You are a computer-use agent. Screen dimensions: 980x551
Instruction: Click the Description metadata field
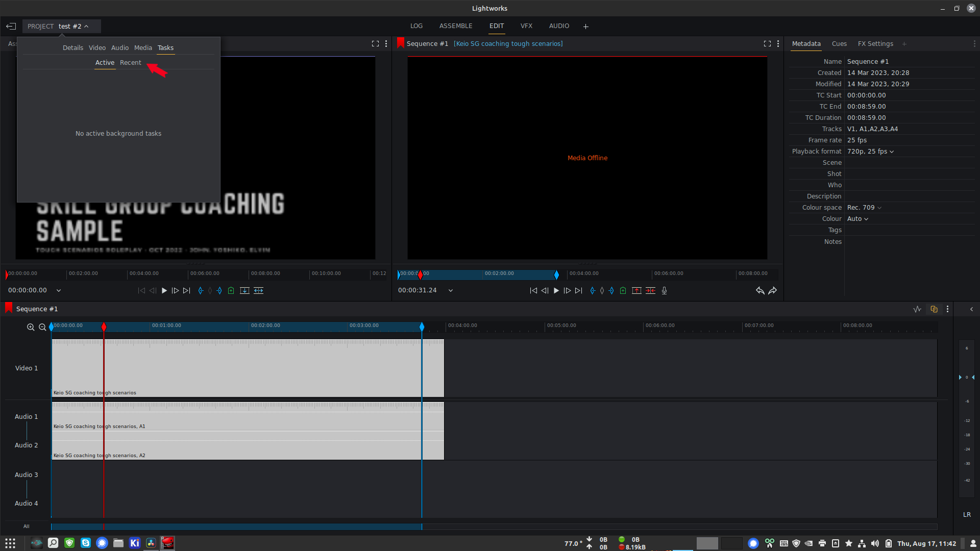coord(909,196)
